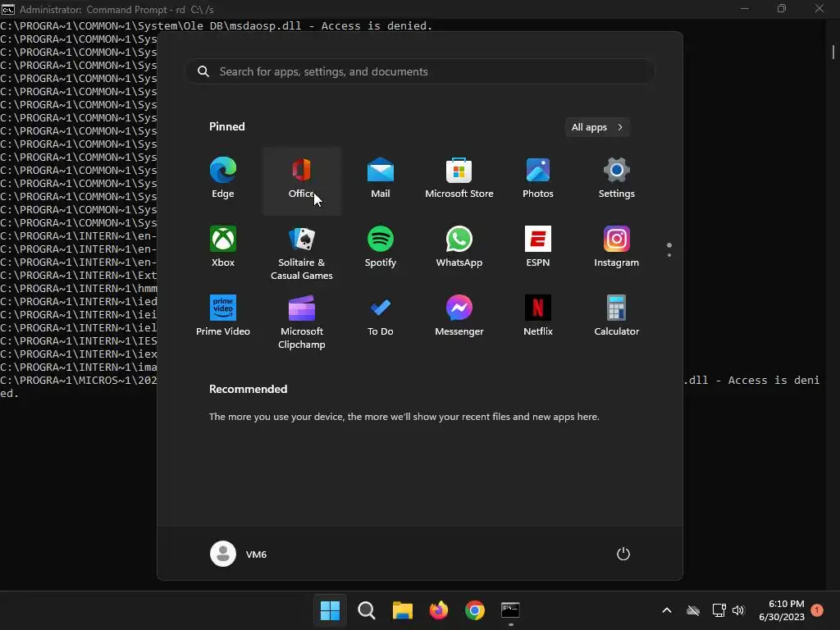Viewport: 840px width, 630px height.
Task: Launch Google Chrome from the taskbar
Action: [x=475, y=610]
